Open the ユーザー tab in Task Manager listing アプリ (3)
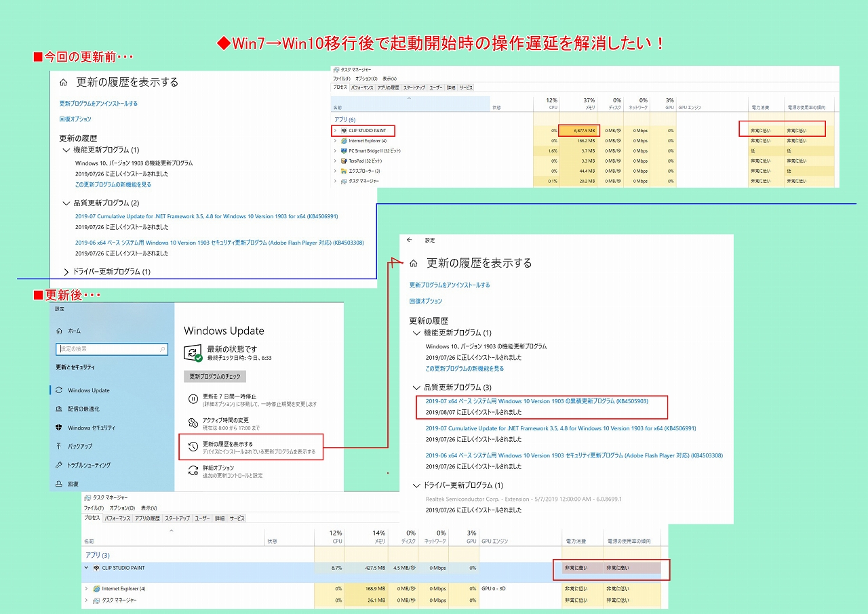The height and width of the screenshot is (614, 868). pos(202,518)
